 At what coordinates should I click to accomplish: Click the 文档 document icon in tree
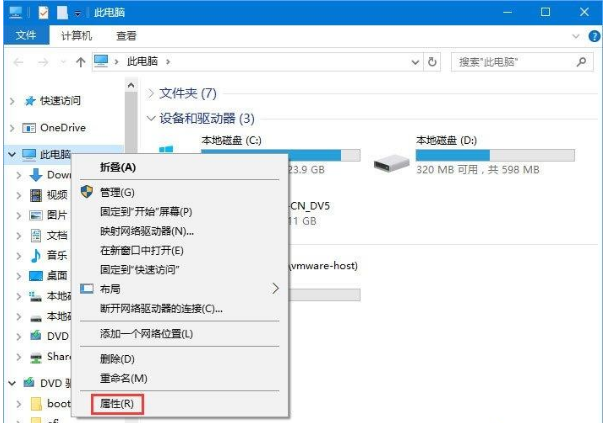[x=36, y=235]
